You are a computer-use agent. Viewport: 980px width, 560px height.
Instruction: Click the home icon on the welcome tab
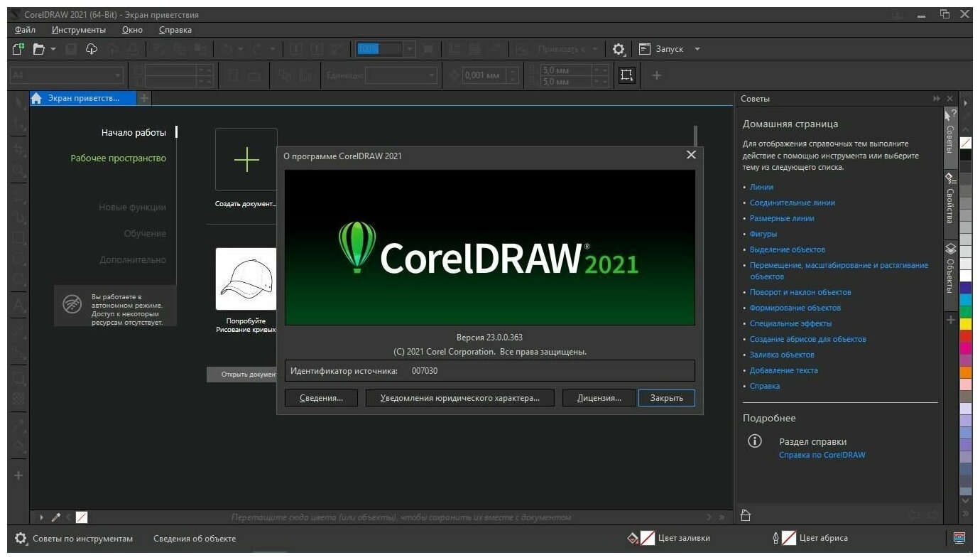37,99
